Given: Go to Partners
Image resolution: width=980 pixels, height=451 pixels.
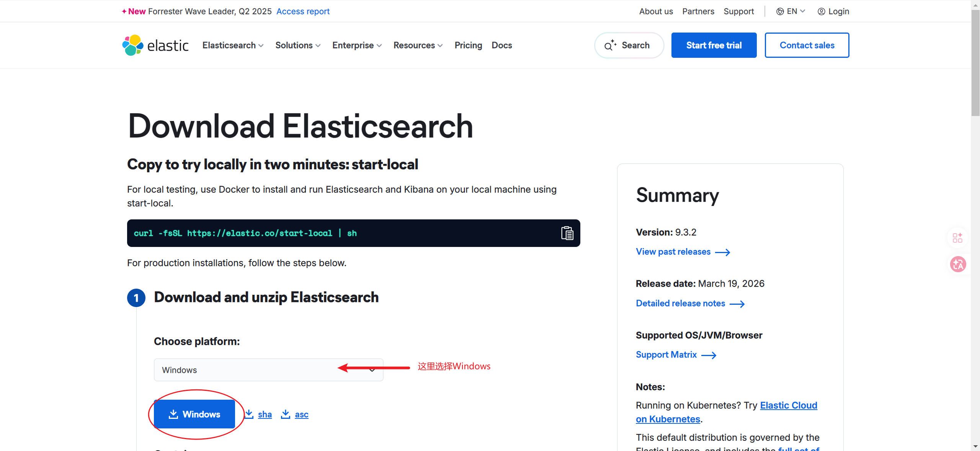Looking at the screenshot, I should 698,11.
